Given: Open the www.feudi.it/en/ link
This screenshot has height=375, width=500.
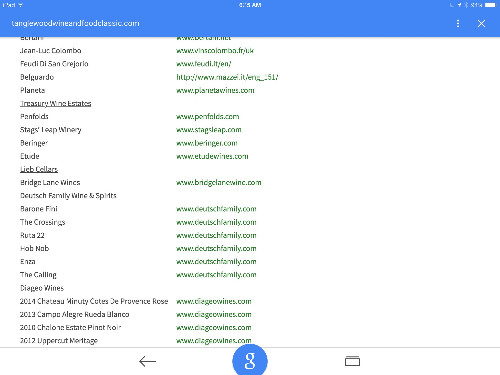Looking at the screenshot, I should tap(204, 64).
